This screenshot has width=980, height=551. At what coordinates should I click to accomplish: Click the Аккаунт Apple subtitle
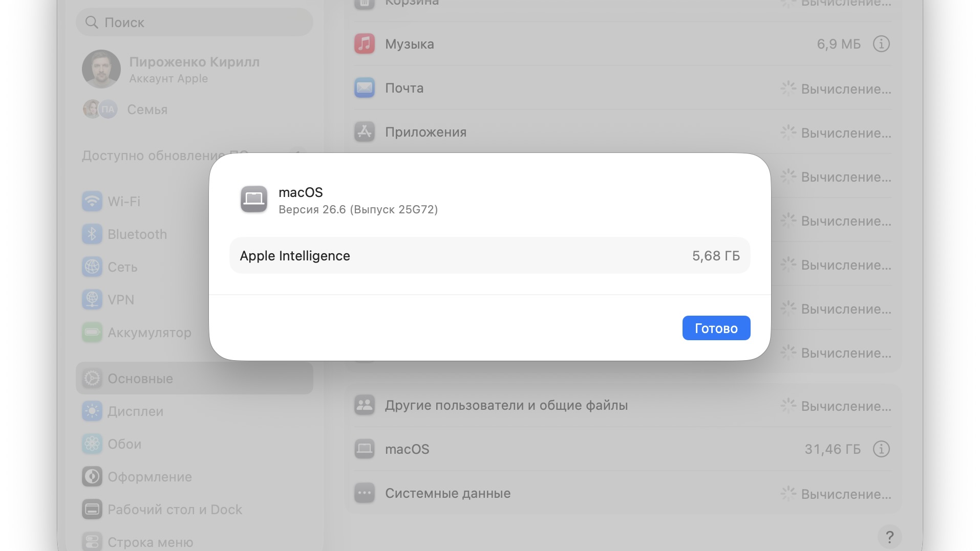168,78
